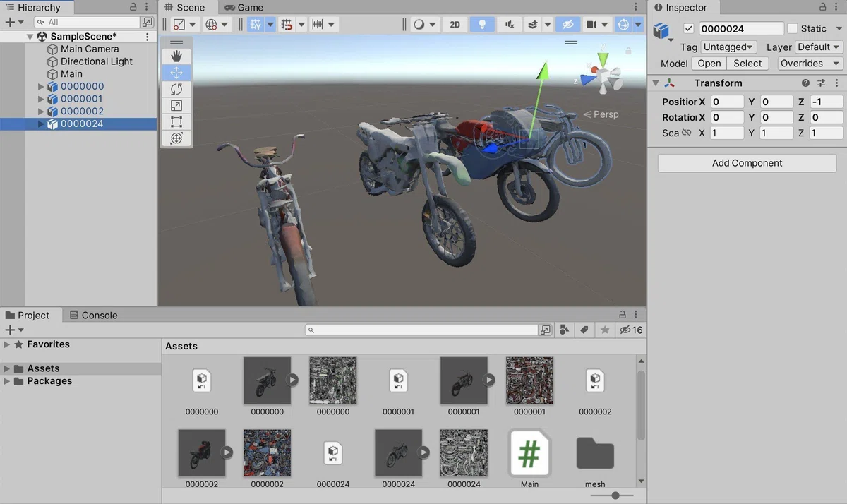This screenshot has height=504, width=847.
Task: Toggle hidden packages count 16
Action: click(631, 330)
